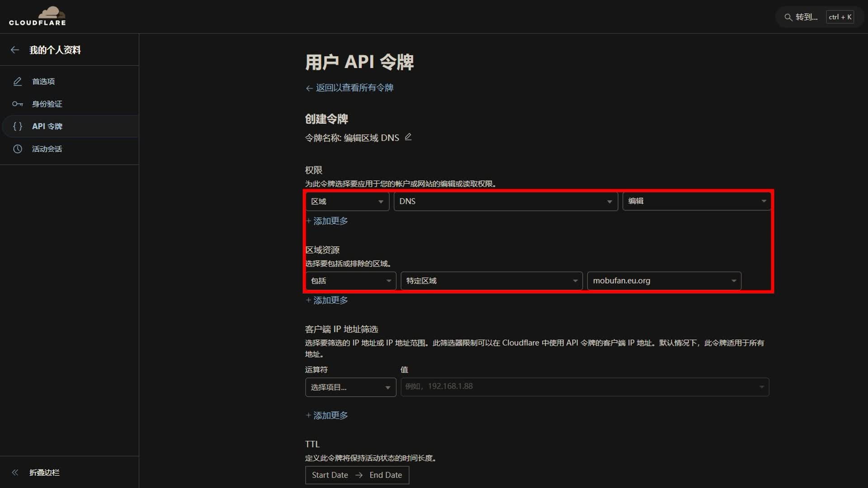The image size is (868, 488).
Task: Click 我的个人资料 heading in sidebar
Action: tap(55, 50)
